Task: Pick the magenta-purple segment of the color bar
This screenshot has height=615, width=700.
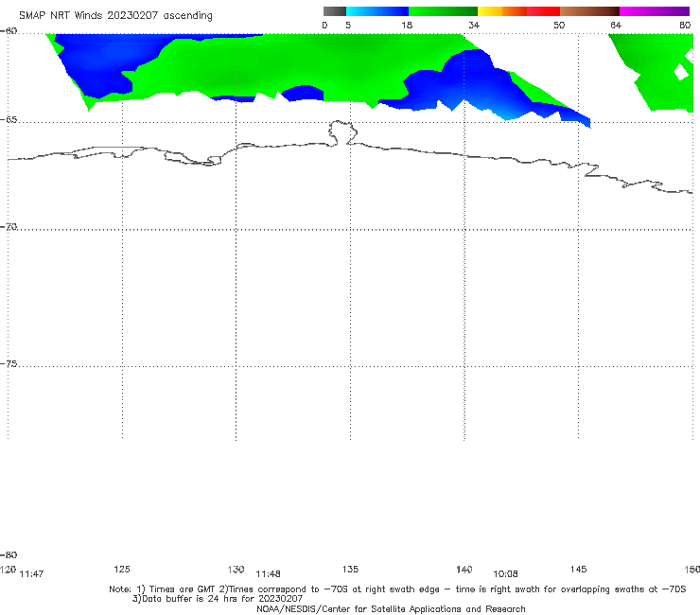Action: 655,11
